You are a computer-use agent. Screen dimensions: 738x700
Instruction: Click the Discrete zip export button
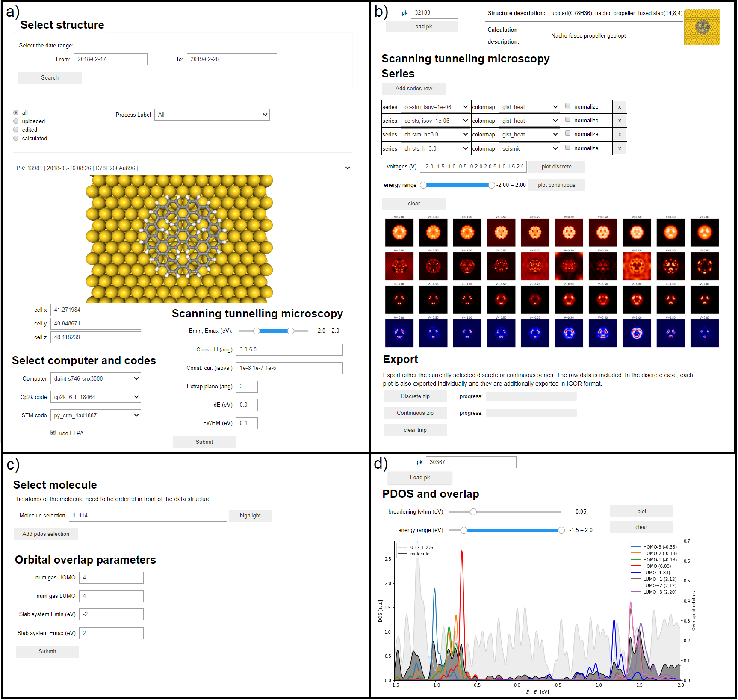[x=415, y=396]
